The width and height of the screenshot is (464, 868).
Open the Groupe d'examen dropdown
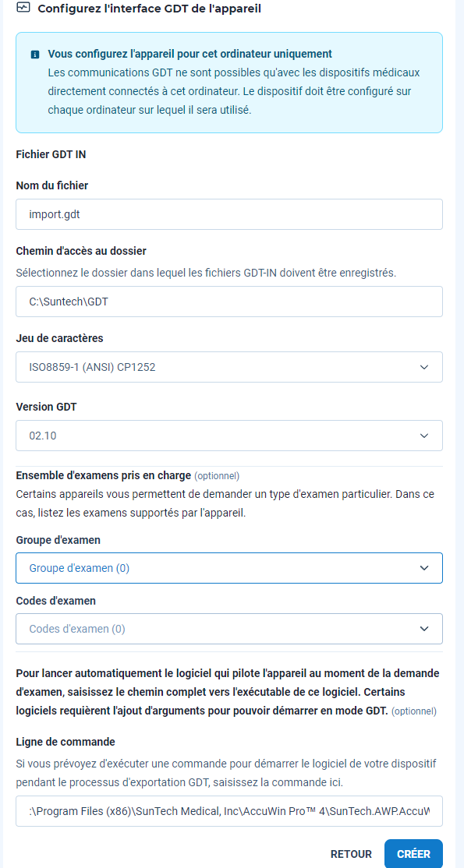229,567
